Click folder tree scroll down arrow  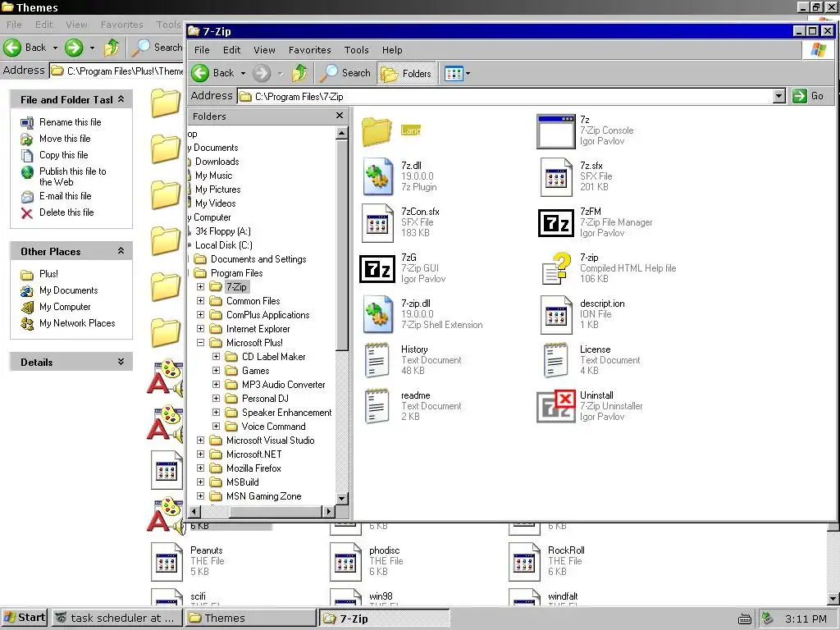pyautogui.click(x=342, y=498)
